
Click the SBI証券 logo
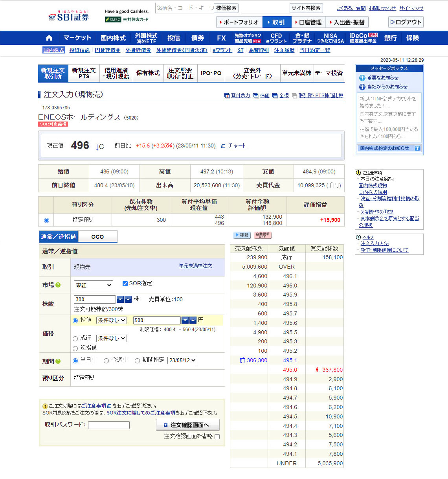tap(69, 17)
